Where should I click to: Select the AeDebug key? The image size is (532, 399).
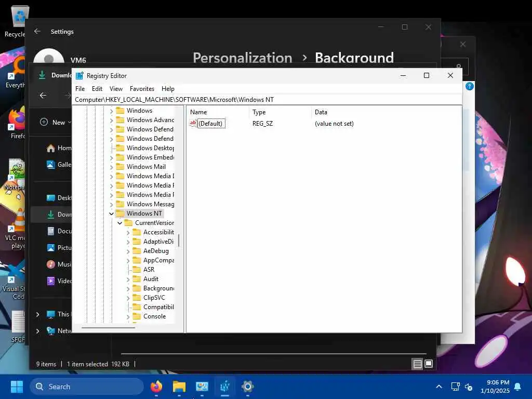(156, 251)
